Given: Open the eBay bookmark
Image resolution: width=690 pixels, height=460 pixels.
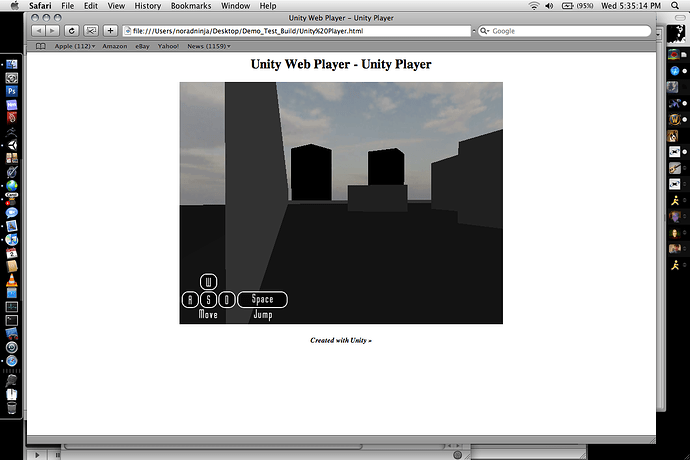Looking at the screenshot, I should tap(142, 46).
